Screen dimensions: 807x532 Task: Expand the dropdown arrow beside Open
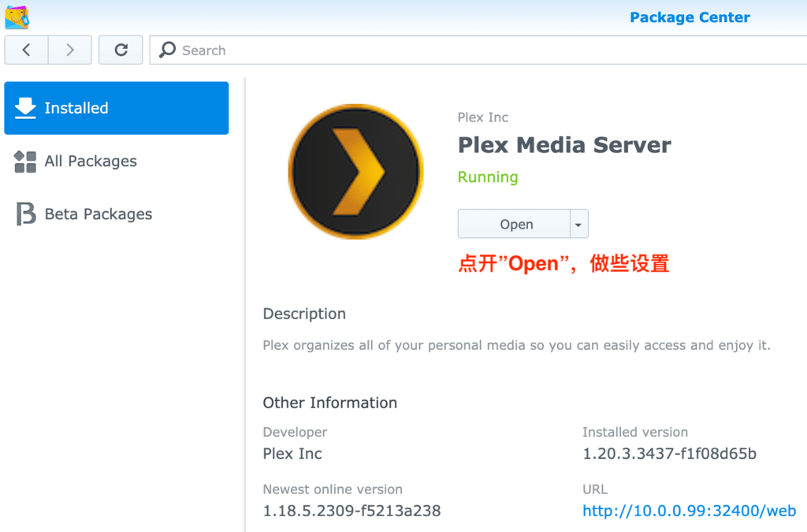pos(578,224)
